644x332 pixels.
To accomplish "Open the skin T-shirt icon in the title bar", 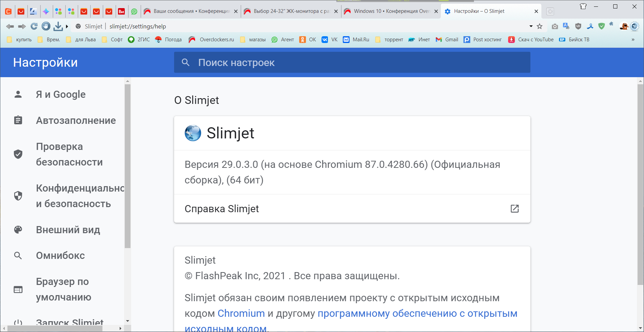I will click(x=583, y=6).
